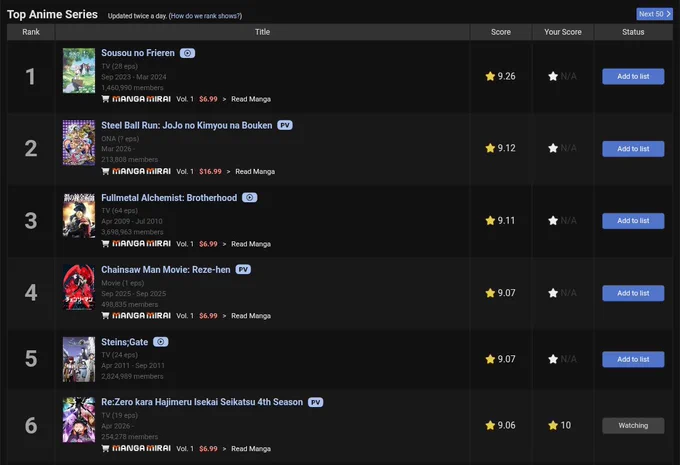Click the MangaMirai logo in Sousou no Frieren row
Viewport: 680px width, 465px height.
pos(141,99)
